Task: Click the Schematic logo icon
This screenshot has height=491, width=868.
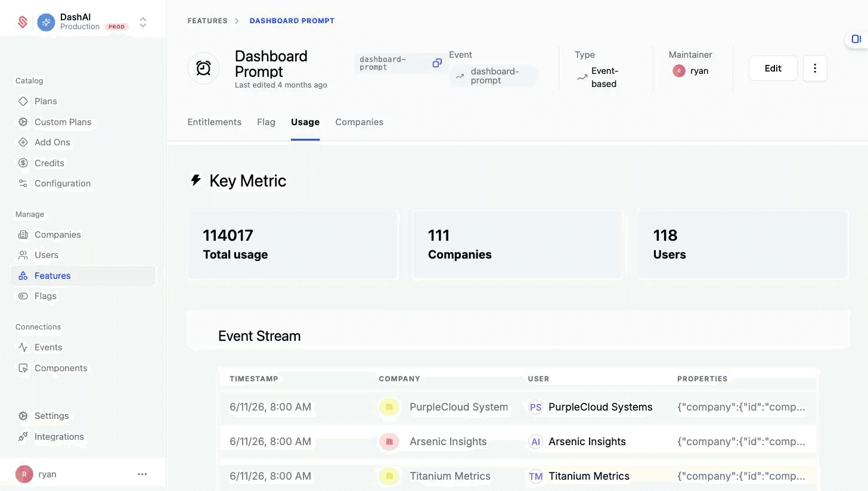Action: 23,23
